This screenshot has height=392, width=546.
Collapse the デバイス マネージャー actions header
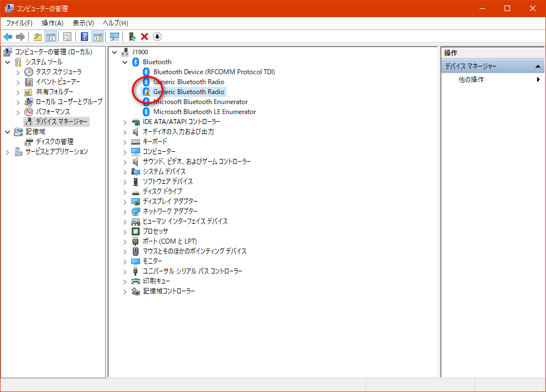(x=538, y=66)
